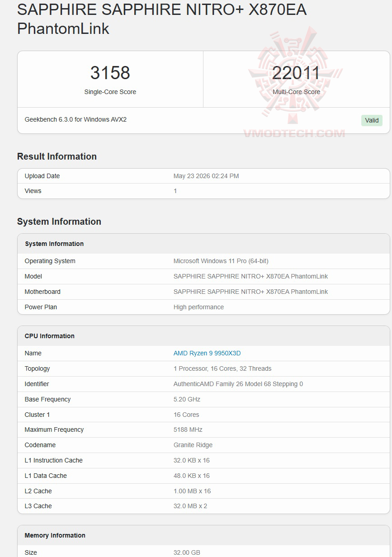This screenshot has height=557, width=392.
Task: Click the Views row label
Action: [x=33, y=191]
